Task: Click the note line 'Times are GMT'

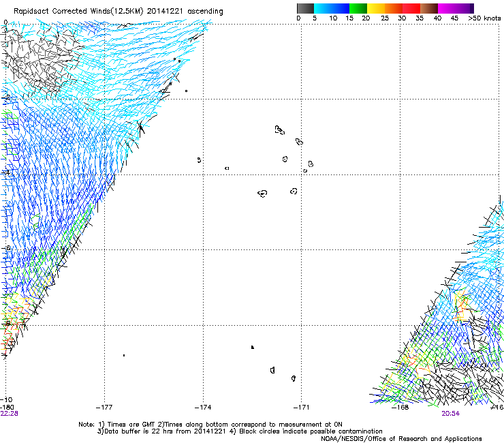Action: pyautogui.click(x=131, y=425)
